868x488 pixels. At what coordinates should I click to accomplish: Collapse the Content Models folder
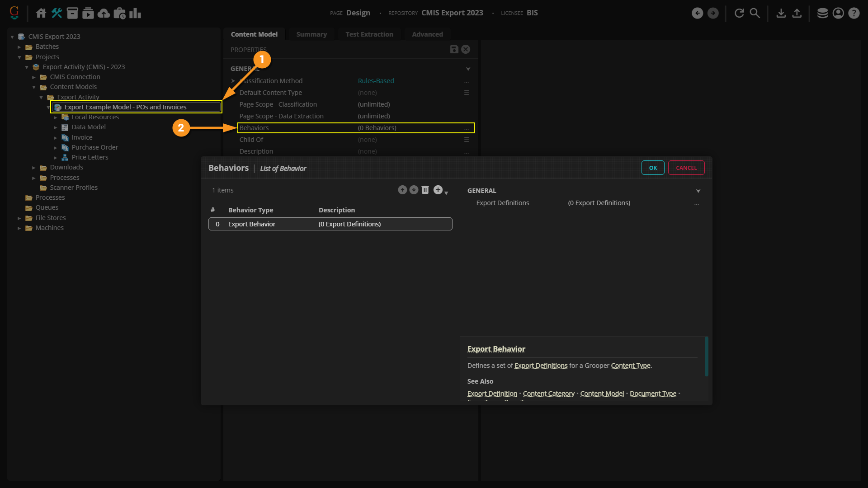(x=34, y=87)
